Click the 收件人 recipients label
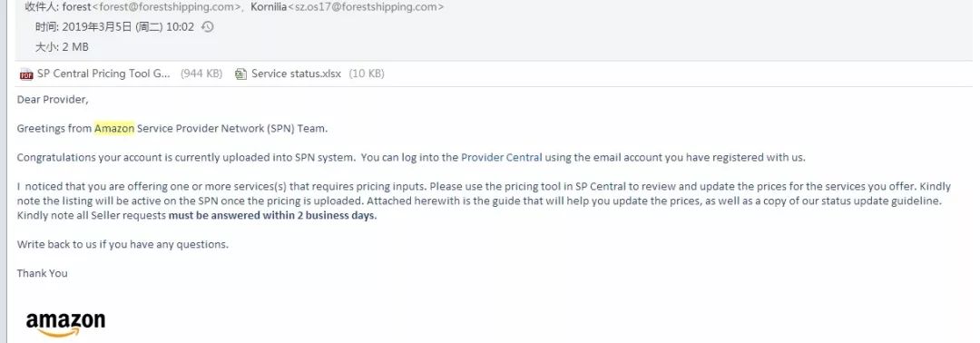 42,7
